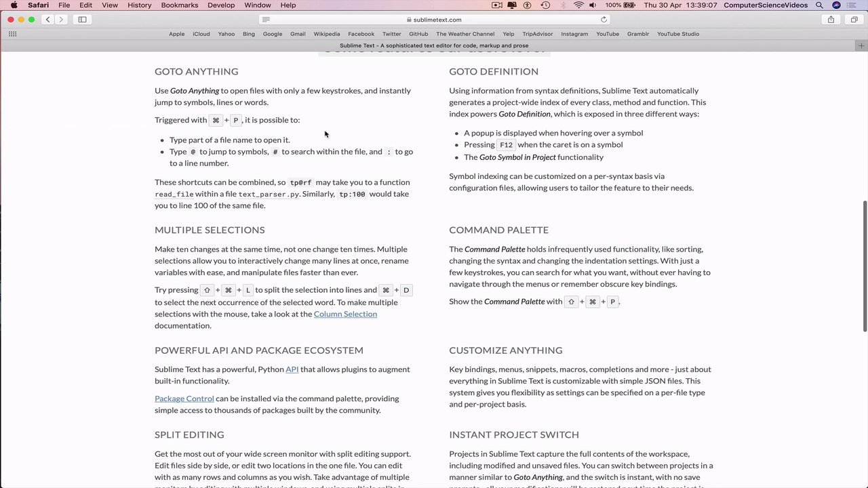This screenshot has width=868, height=488.
Task: Open the Facebook favorites bookmark
Action: click(361, 34)
